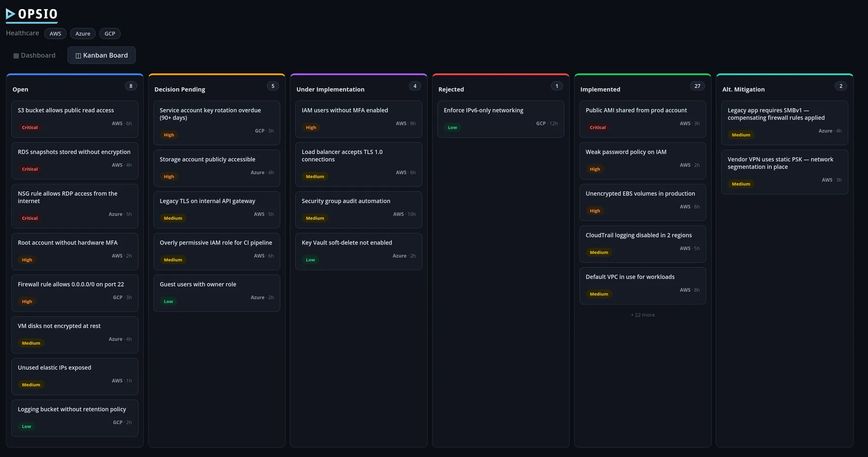
Task: Click the AWS cloud tag
Action: point(55,34)
